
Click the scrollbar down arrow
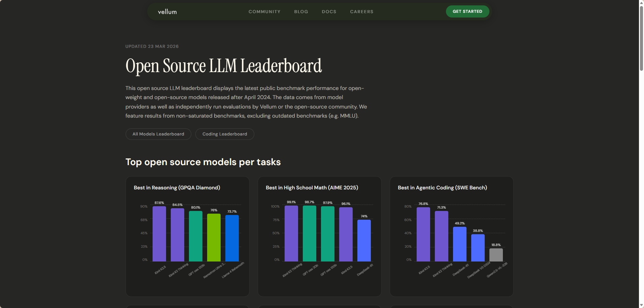(641, 305)
